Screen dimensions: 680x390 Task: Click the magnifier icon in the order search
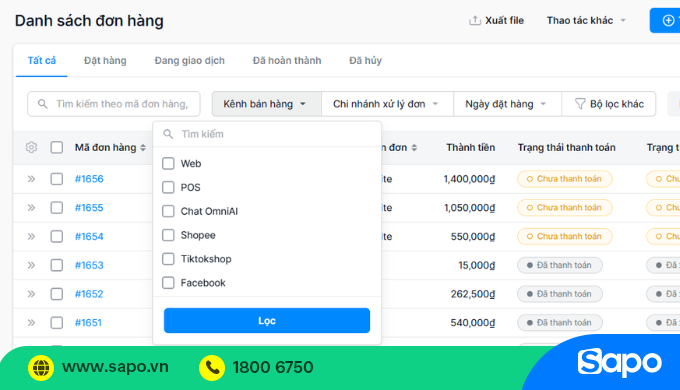pyautogui.click(x=42, y=104)
